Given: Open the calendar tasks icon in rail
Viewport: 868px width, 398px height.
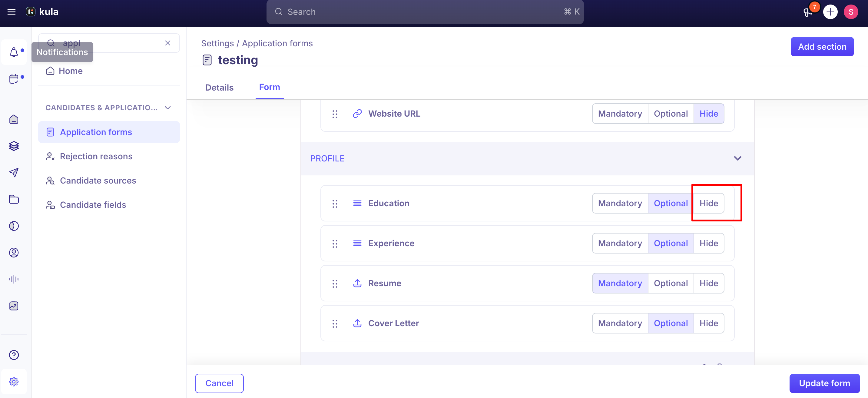Looking at the screenshot, I should (14, 79).
